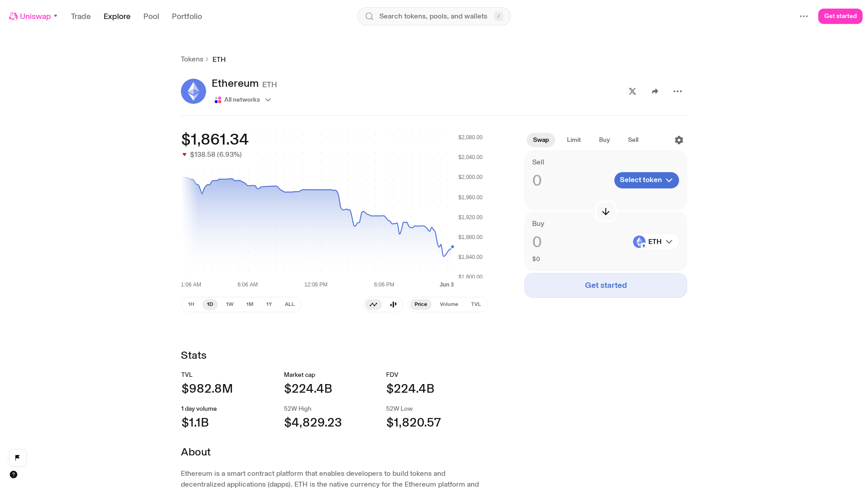Open the Explore nav item
This screenshot has width=868, height=488.
(x=117, y=16)
